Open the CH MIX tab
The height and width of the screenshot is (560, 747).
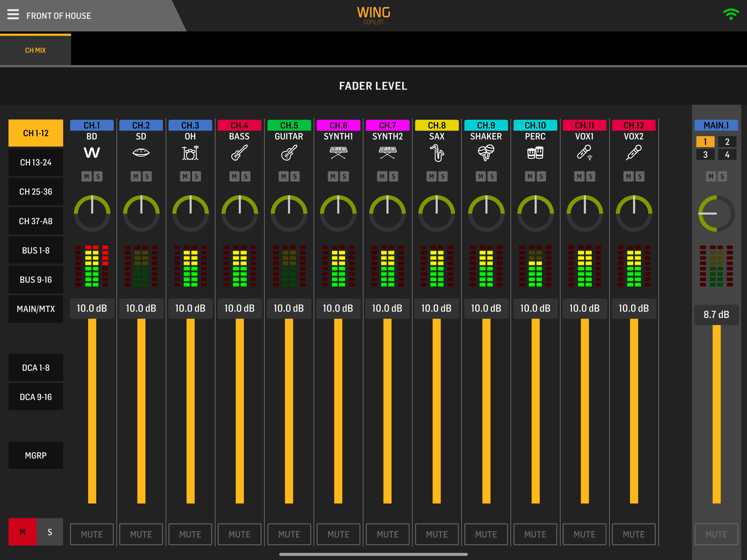point(36,50)
